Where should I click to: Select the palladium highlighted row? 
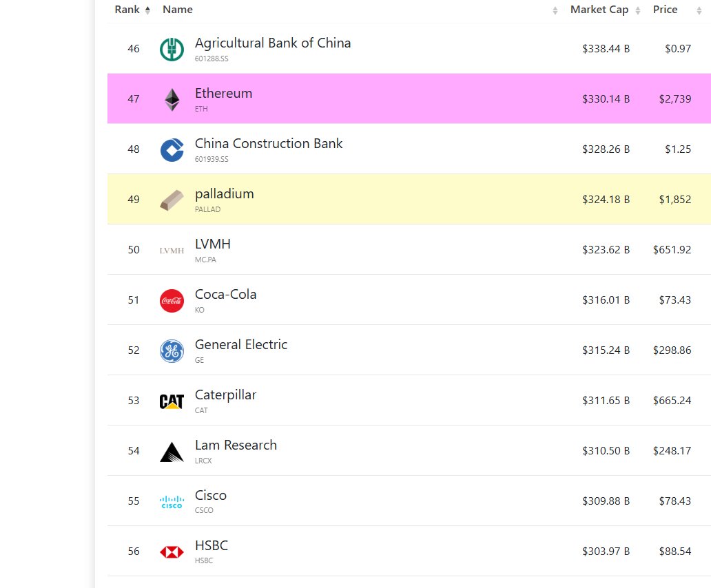click(413, 200)
